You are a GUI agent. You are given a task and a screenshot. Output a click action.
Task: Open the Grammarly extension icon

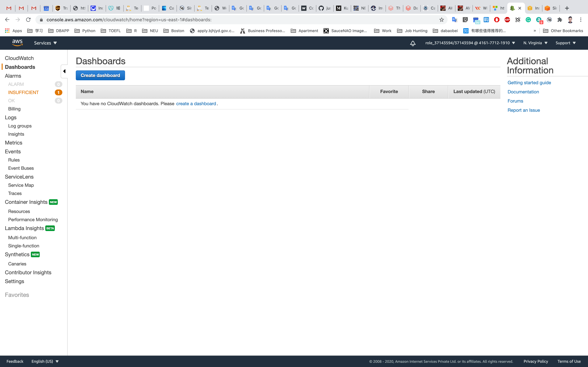pyautogui.click(x=528, y=20)
